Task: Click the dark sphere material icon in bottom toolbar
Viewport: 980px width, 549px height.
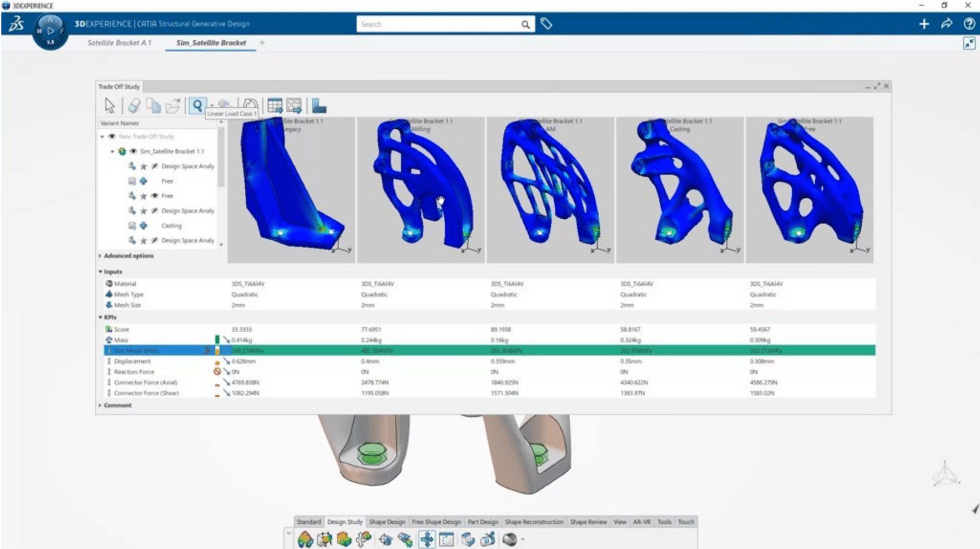Action: point(509,539)
